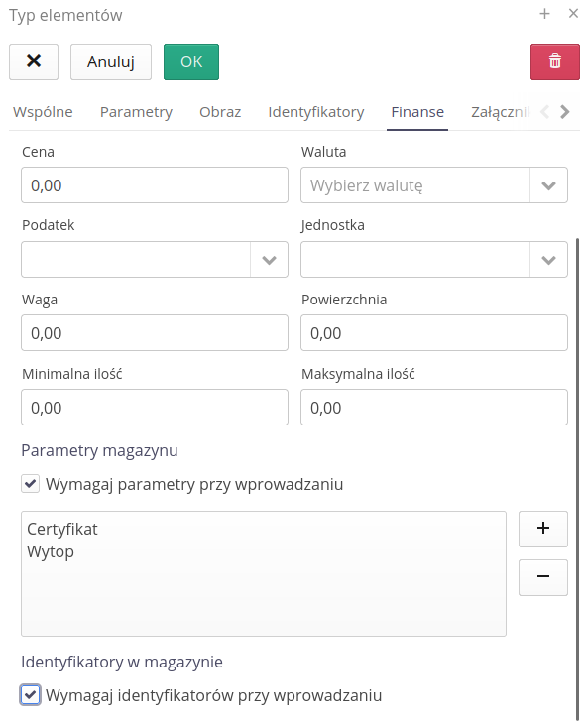
Task: Confirm with the green OK button
Action: [191, 61]
